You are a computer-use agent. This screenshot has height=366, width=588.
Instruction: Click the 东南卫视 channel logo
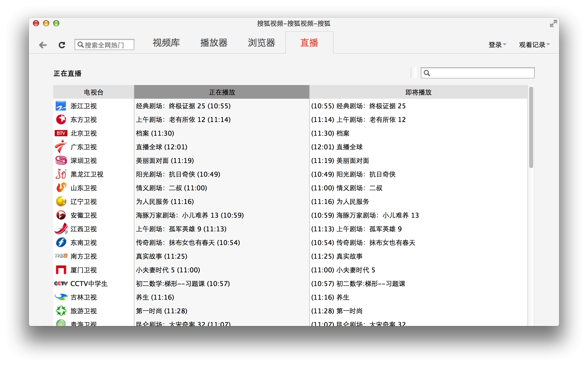point(61,242)
